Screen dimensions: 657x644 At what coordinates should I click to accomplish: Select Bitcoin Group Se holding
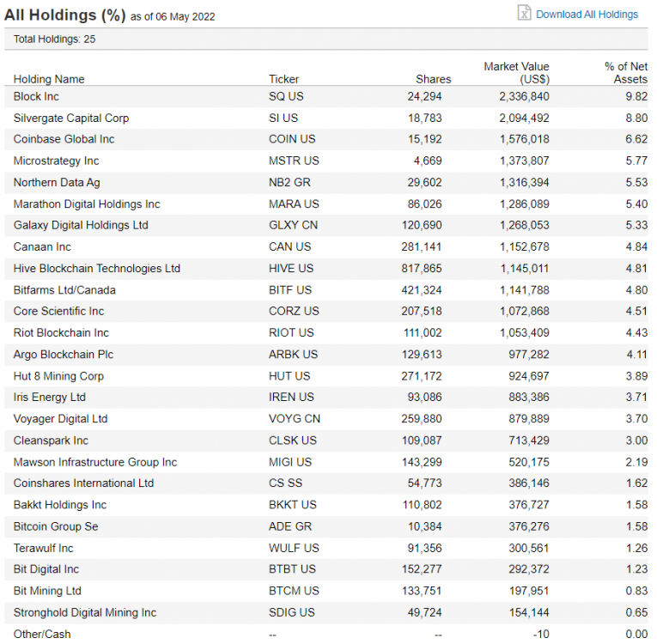coord(56,527)
